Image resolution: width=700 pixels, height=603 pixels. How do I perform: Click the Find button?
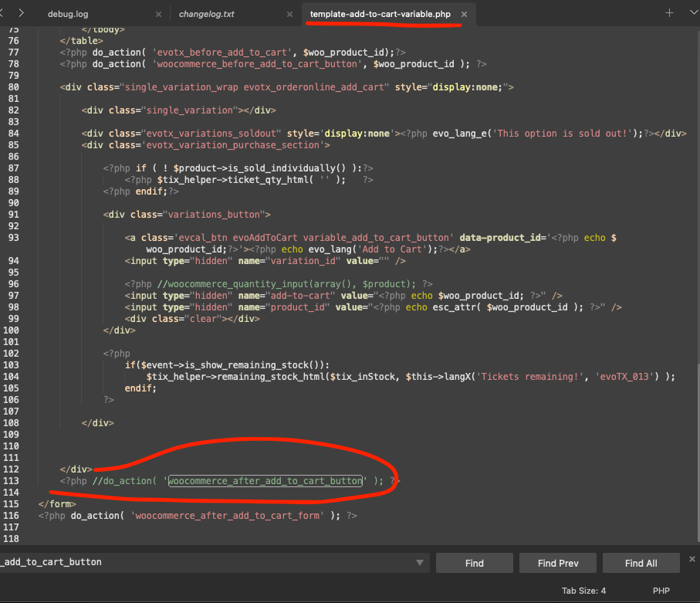(474, 563)
